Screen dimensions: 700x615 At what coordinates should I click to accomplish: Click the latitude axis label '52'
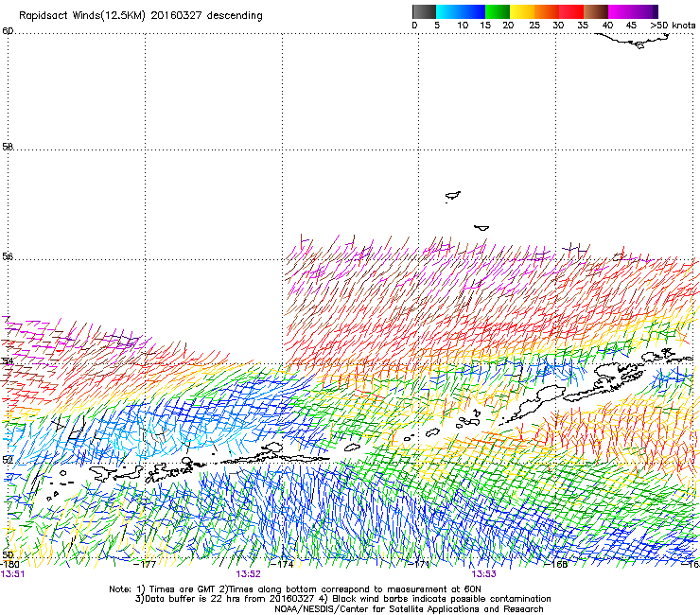[8, 460]
